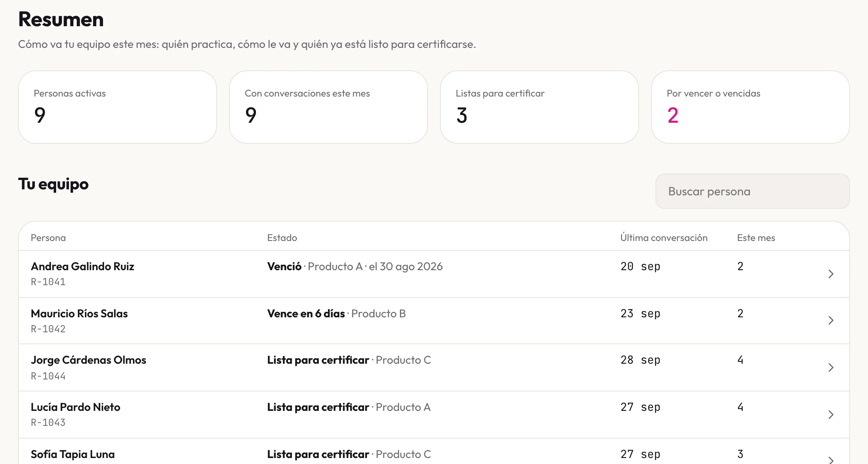Click the date 28 sep
Screen dimensions: 868x464
coord(641,360)
